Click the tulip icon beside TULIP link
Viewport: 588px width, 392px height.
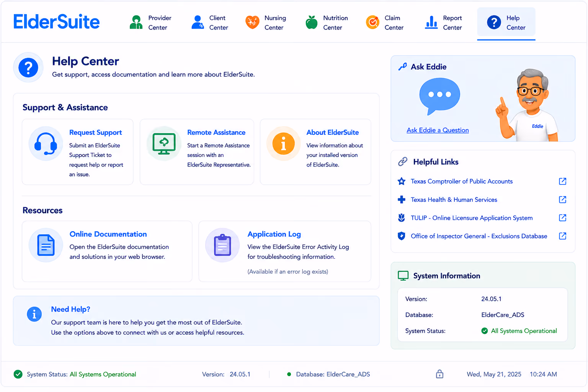click(x=401, y=218)
